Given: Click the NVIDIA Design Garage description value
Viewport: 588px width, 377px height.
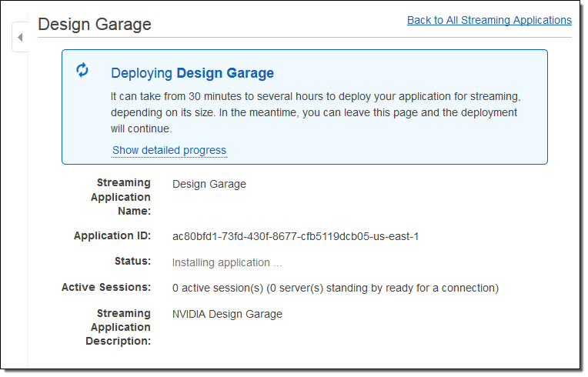Looking at the screenshot, I should pos(227,314).
